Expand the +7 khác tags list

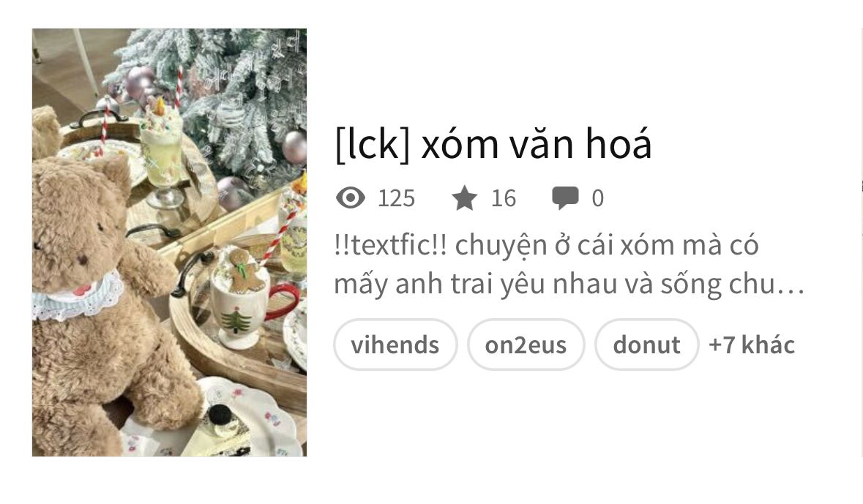pyautogui.click(x=752, y=345)
